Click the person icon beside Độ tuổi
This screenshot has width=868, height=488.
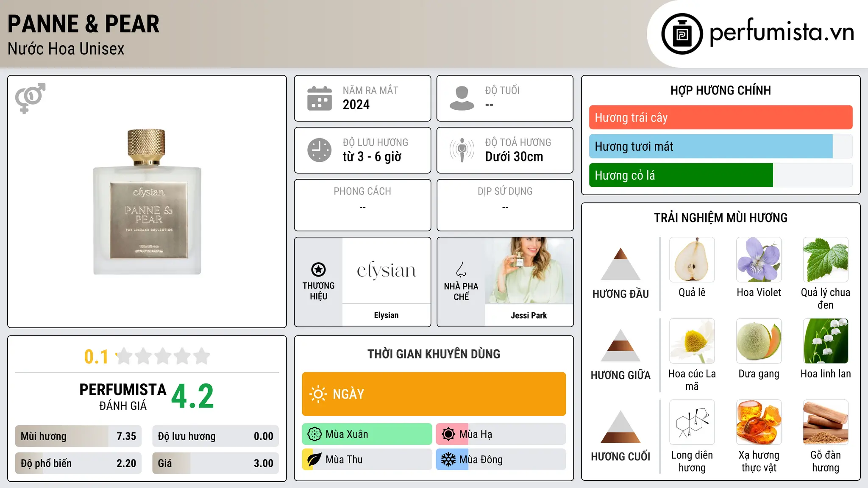[462, 98]
